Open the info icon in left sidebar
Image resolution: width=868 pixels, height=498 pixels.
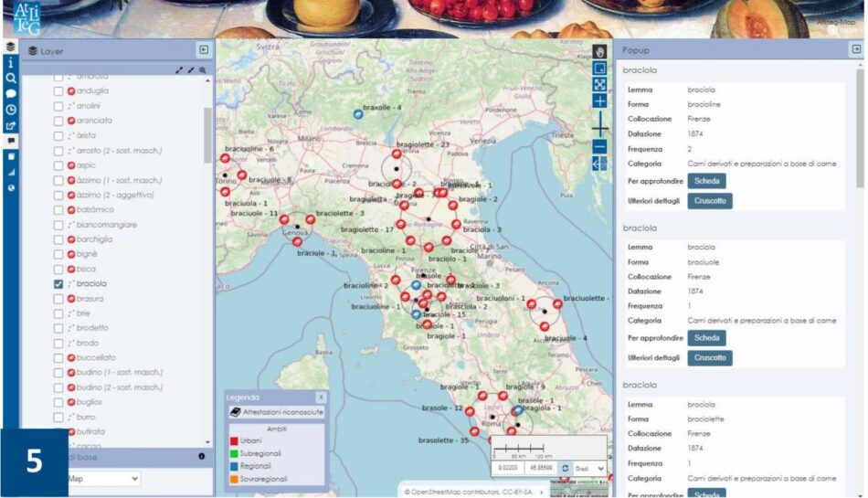pyautogui.click(x=11, y=63)
